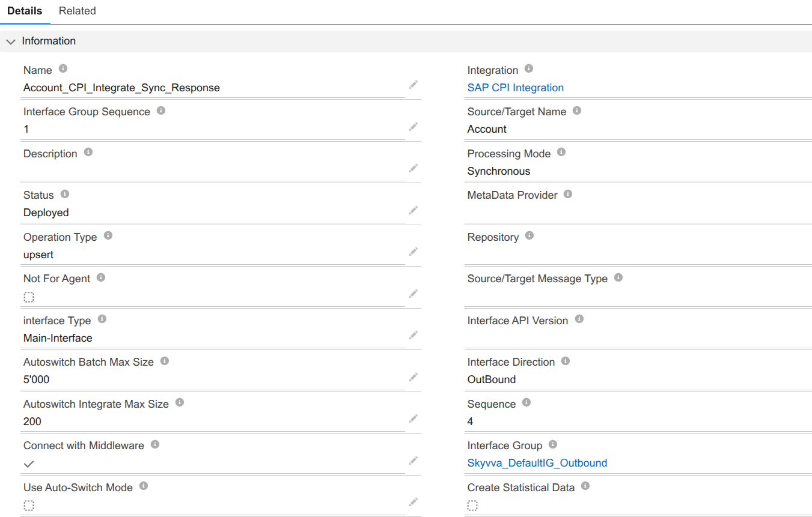Switch to the Related tab
Viewport: 812px width, 517px height.
click(77, 11)
